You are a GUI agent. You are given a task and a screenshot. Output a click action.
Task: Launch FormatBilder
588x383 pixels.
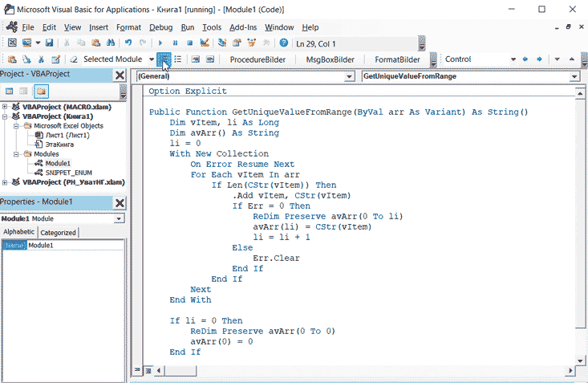click(x=397, y=59)
